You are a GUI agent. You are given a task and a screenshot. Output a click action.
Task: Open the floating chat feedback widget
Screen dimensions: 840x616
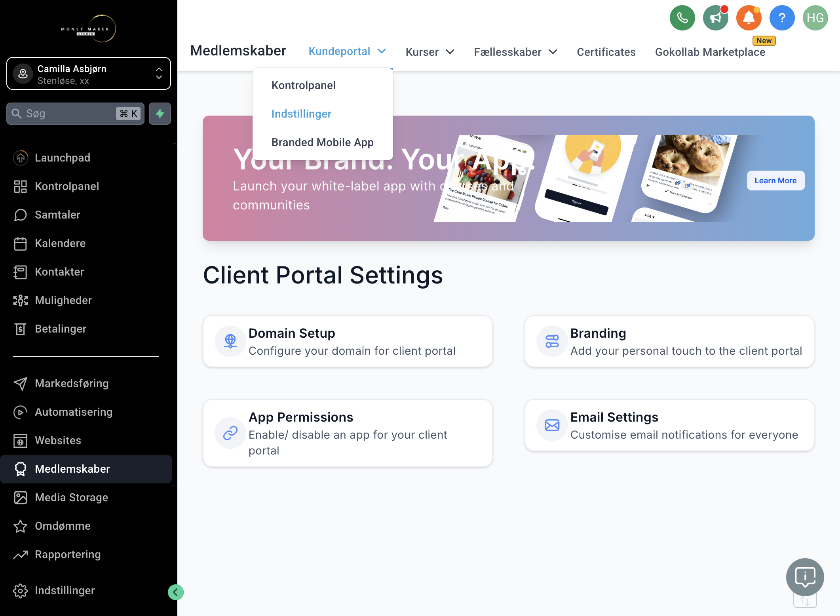pos(805,577)
